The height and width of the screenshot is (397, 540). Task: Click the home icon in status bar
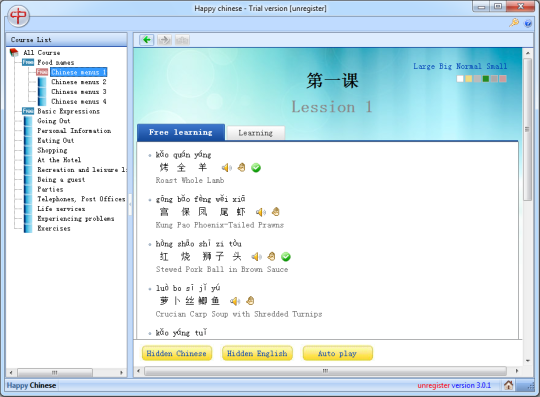(508, 385)
